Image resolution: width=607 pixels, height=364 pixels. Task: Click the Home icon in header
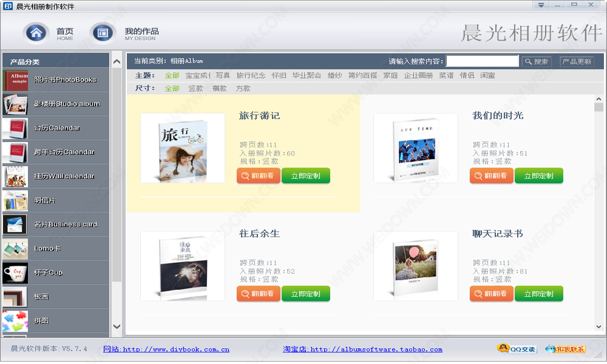[36, 32]
